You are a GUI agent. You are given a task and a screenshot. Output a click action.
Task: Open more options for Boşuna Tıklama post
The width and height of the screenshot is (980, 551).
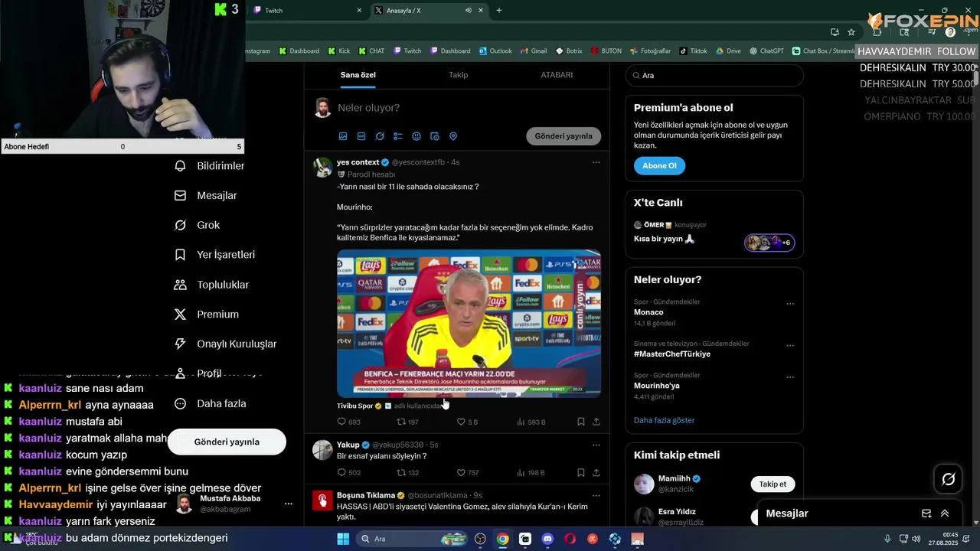coord(596,495)
